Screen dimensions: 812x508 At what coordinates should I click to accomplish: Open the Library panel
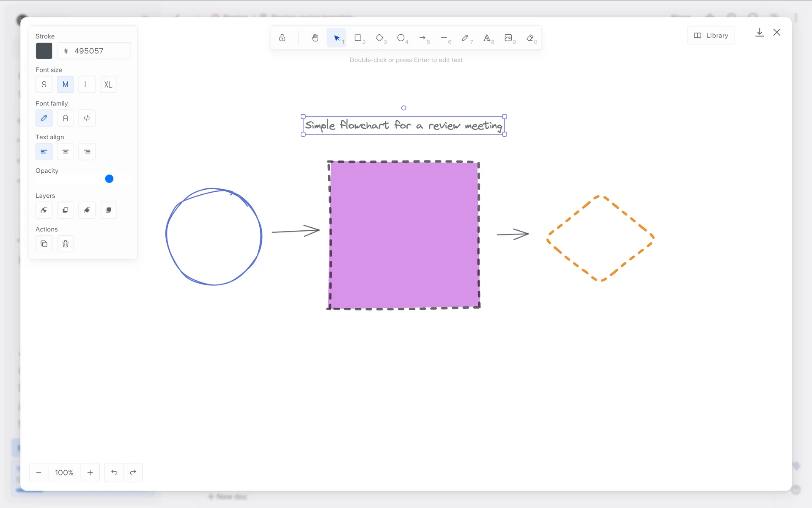point(710,36)
